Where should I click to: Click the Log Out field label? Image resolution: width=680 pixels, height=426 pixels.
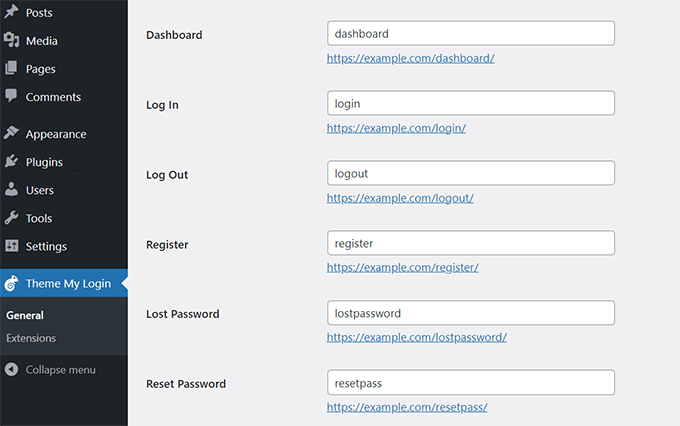pyautogui.click(x=167, y=175)
